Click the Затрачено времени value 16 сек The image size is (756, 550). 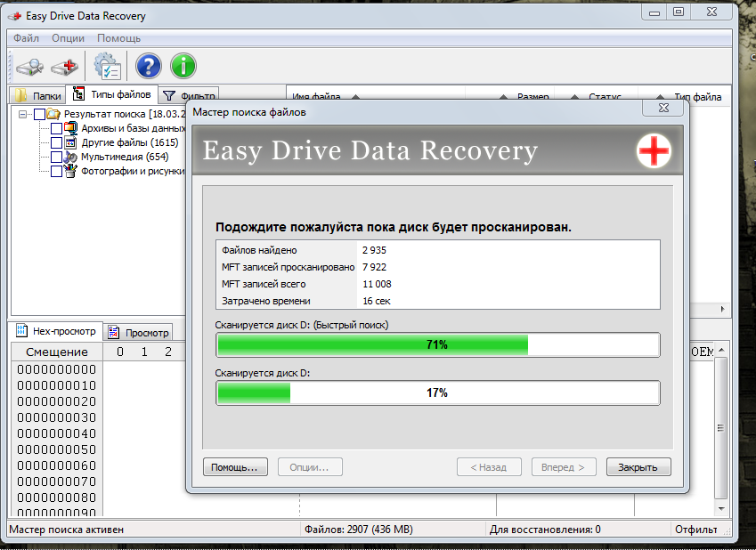click(x=376, y=301)
